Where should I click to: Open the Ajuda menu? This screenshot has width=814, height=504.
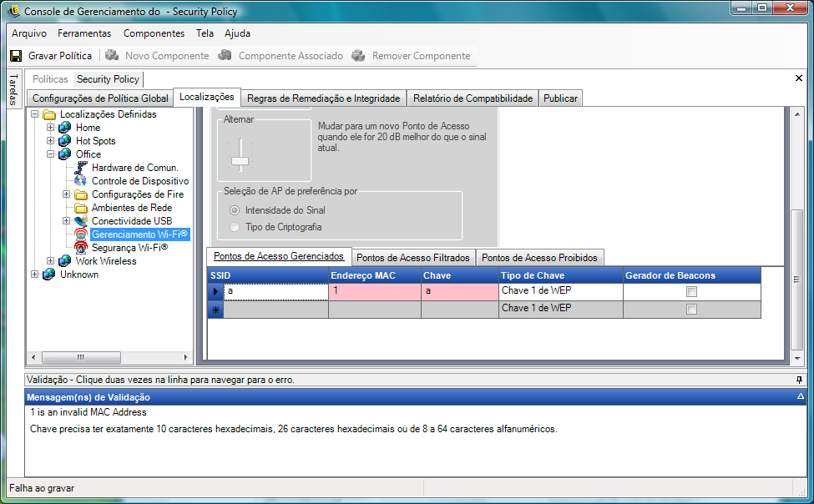[237, 33]
